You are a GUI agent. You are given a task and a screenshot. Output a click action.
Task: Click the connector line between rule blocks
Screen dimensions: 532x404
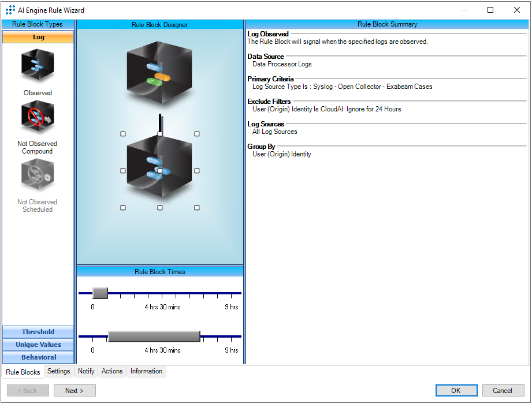coord(160,122)
